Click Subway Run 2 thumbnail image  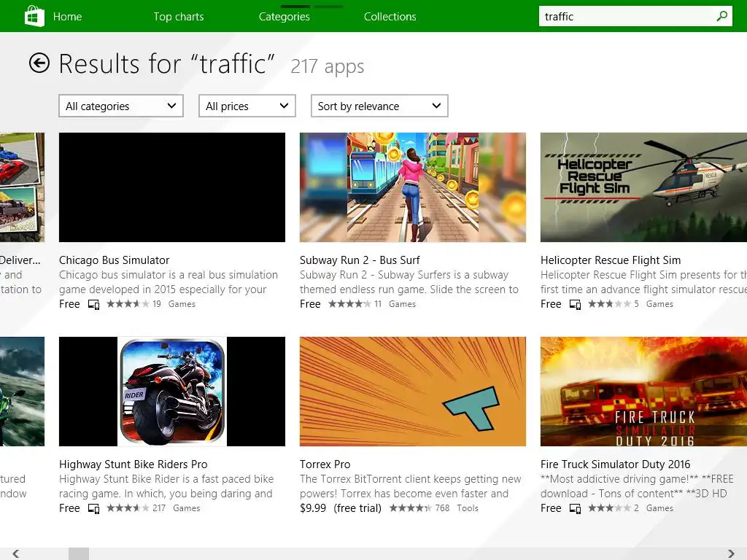pyautogui.click(x=413, y=187)
